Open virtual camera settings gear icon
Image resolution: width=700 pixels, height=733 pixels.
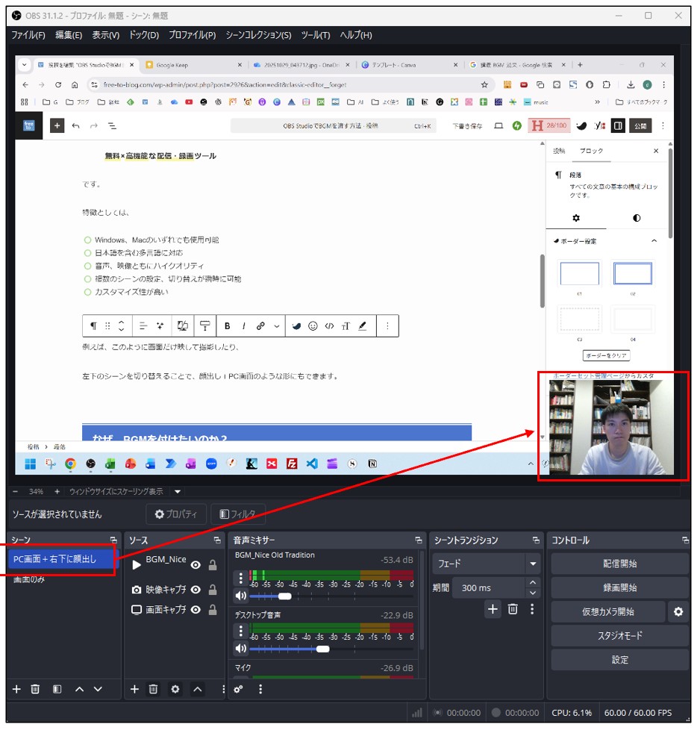678,612
